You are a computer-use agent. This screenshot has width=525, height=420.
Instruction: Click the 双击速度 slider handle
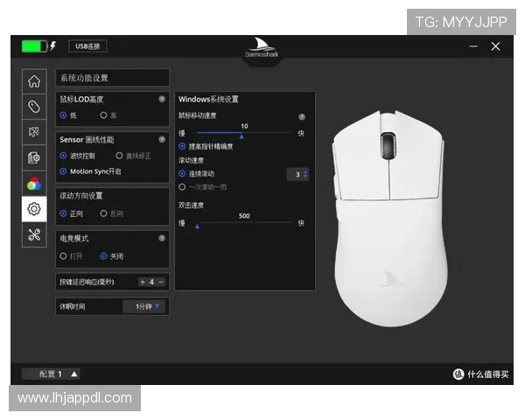point(197,227)
